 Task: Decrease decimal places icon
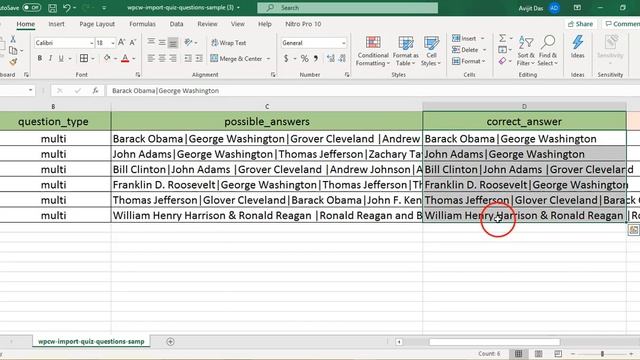tap(342, 58)
